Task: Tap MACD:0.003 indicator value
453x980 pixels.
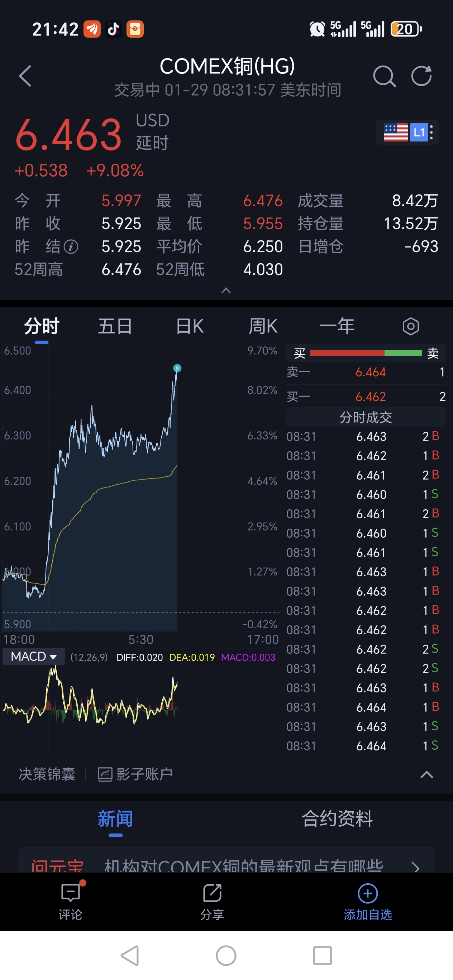Action: 248,657
